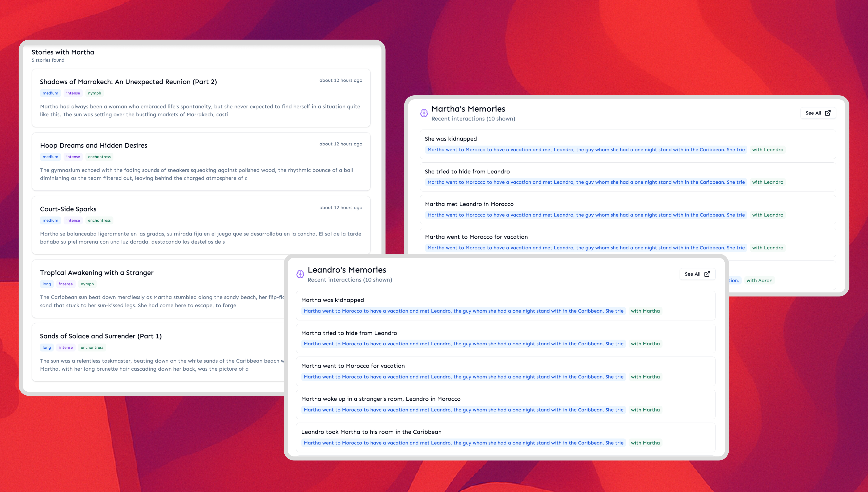
Task: Click 'with Martha' tag on Caribbean room memory
Action: tap(645, 443)
